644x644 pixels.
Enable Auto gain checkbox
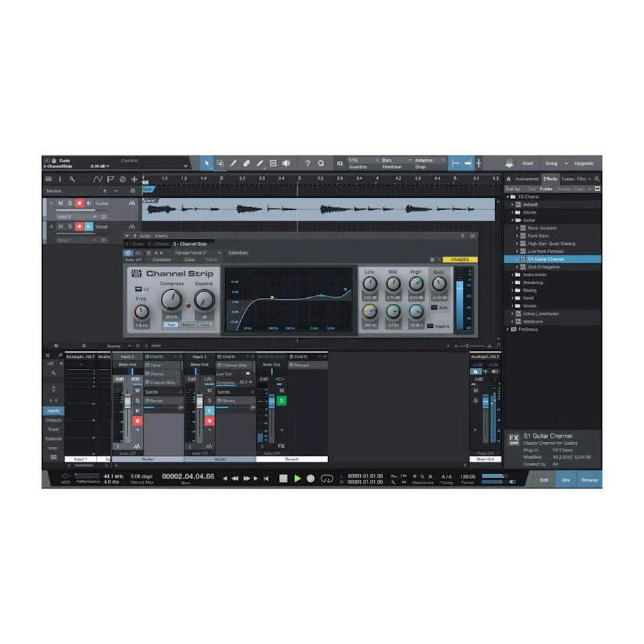434,307
